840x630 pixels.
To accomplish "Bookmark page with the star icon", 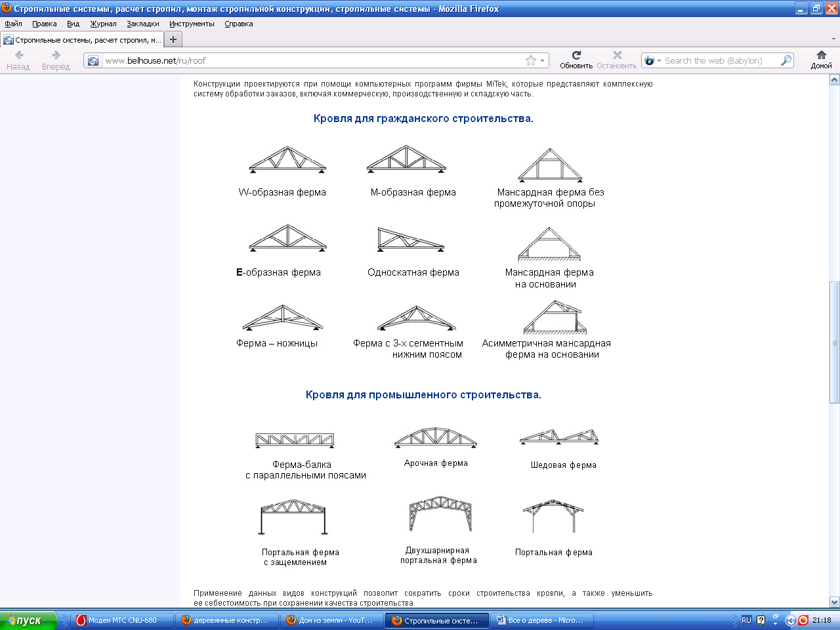I will 530,60.
